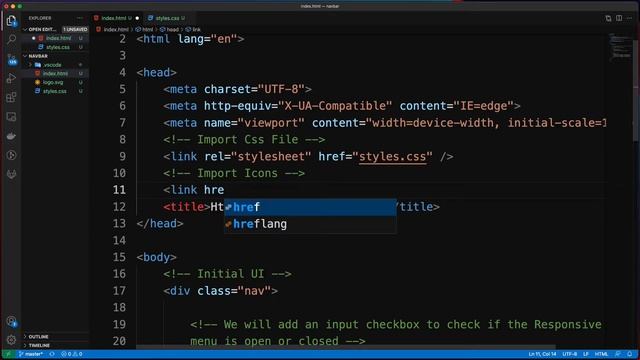The width and height of the screenshot is (640, 360).
Task: Collapse the Open Editors section
Action: point(43,29)
